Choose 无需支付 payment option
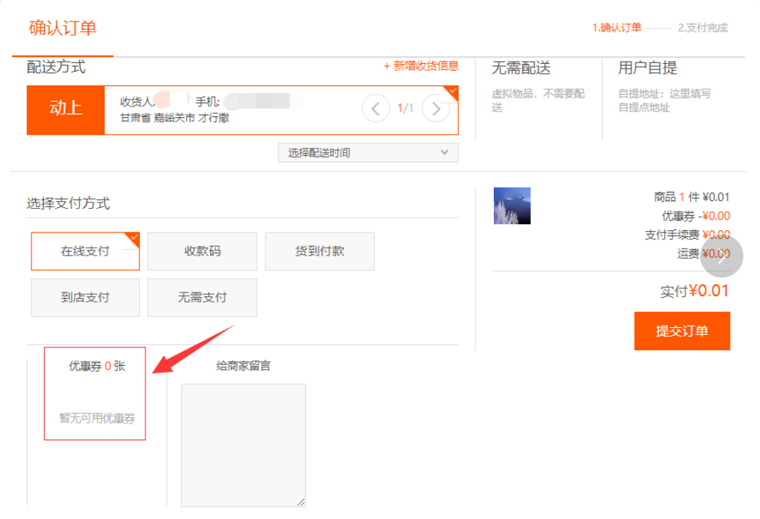760x519 pixels. pyautogui.click(x=202, y=297)
